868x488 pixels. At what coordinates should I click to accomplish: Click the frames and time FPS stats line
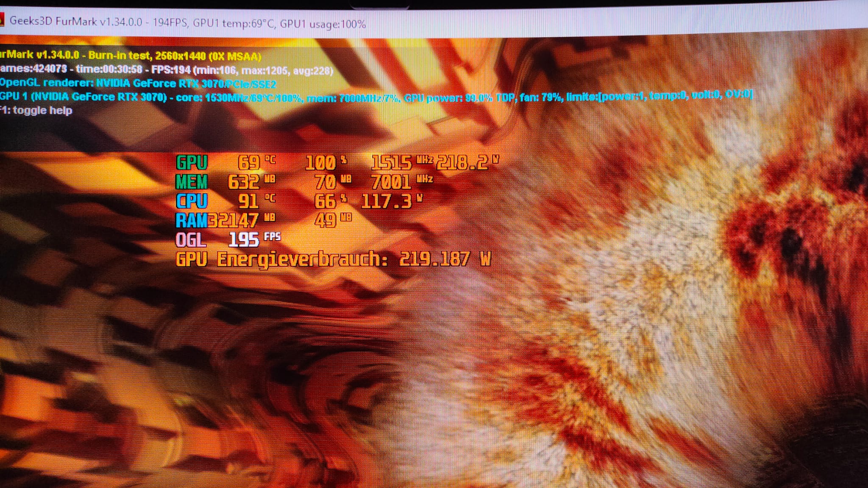pos(166,70)
